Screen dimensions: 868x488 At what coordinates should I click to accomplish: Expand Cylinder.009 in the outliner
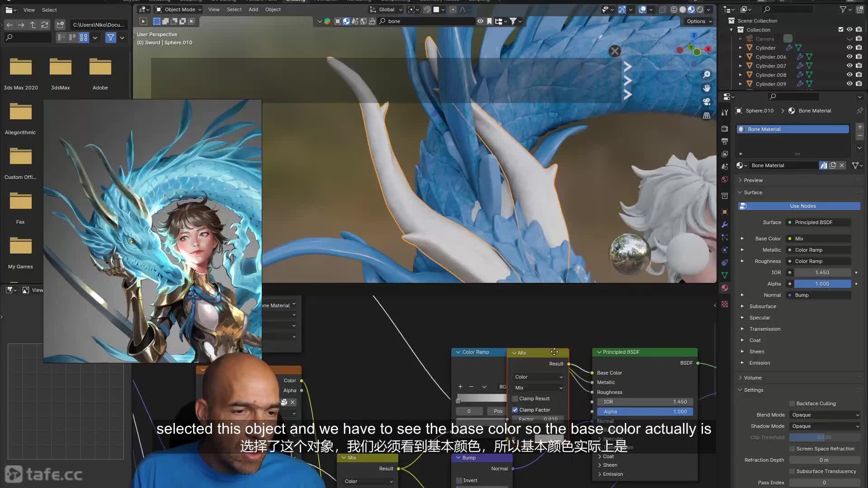740,84
